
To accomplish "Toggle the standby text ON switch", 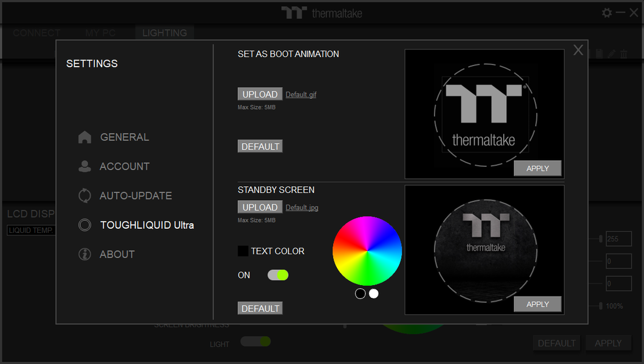I will click(278, 275).
